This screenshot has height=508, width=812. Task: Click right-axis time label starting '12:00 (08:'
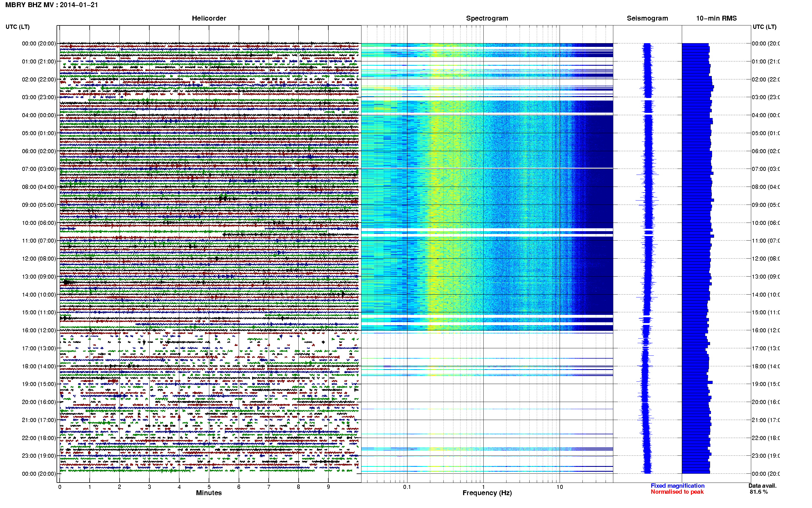[x=766, y=259]
